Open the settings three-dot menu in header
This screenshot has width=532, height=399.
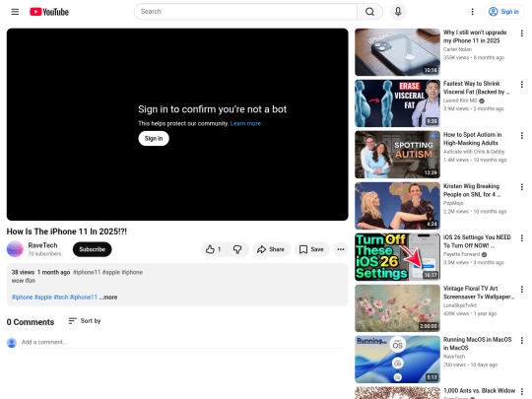(x=472, y=12)
